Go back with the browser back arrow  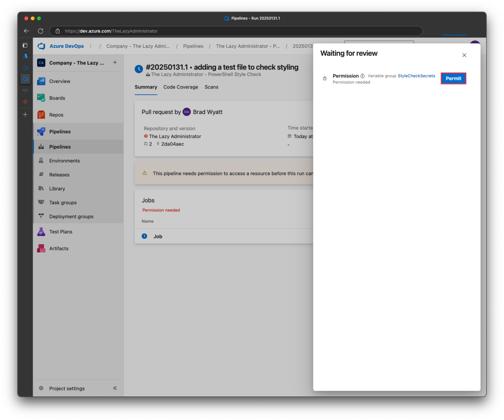(x=27, y=31)
